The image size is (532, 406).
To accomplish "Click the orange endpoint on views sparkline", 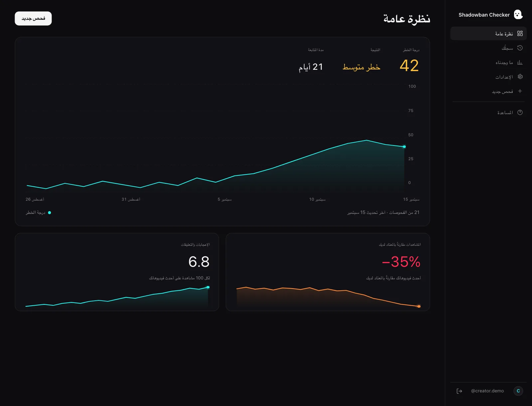I will [419, 306].
